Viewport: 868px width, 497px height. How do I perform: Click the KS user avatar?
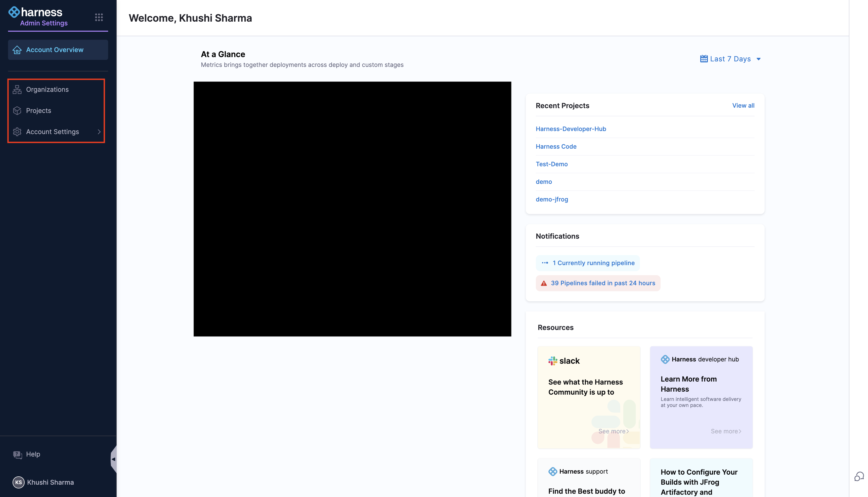point(18,482)
